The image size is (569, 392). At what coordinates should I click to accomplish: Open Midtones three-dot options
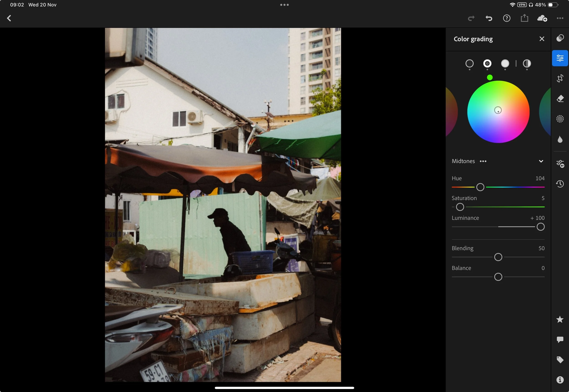pos(483,161)
